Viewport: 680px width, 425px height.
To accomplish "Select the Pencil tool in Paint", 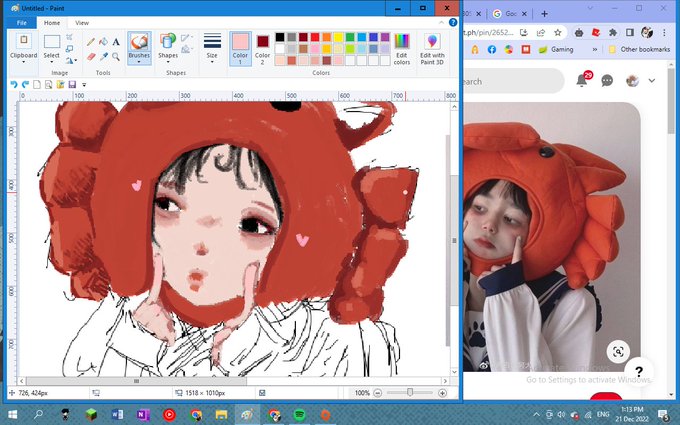I will 91,42.
